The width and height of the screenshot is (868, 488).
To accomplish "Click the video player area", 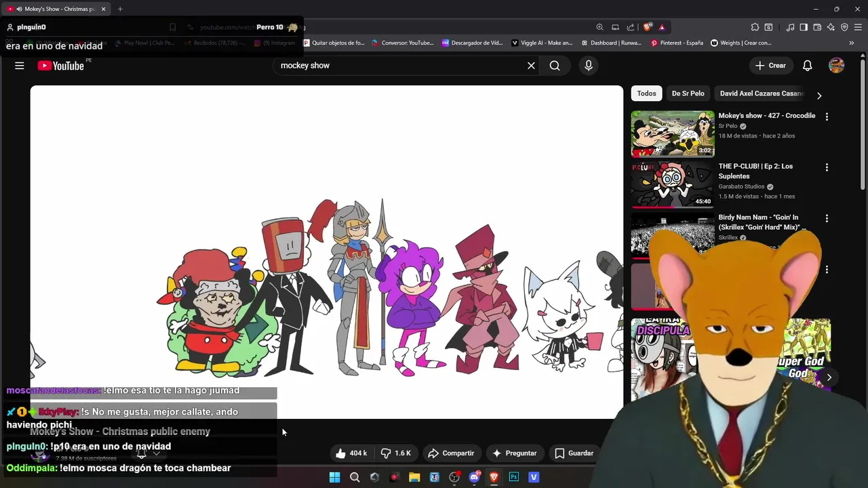I will coord(326,252).
